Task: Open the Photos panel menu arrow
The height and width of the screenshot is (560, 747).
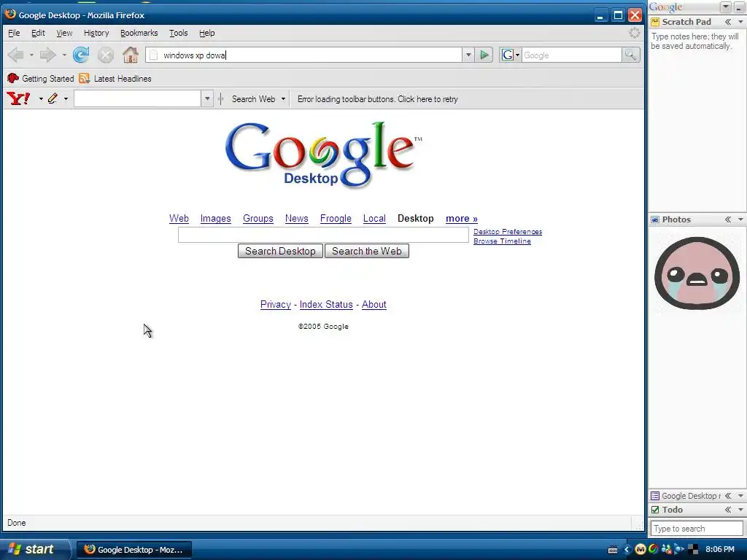Action: click(740, 219)
